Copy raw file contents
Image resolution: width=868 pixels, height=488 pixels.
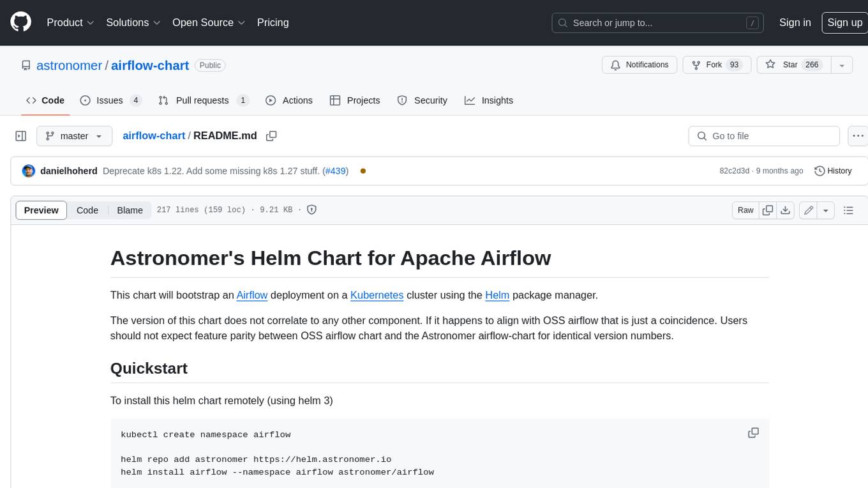pyautogui.click(x=768, y=210)
